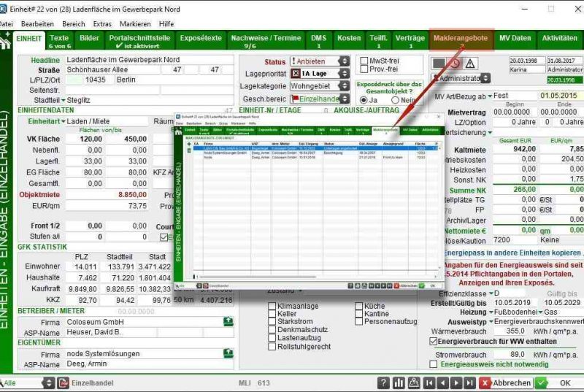Open the bar chart statistics icon

tap(399, 383)
